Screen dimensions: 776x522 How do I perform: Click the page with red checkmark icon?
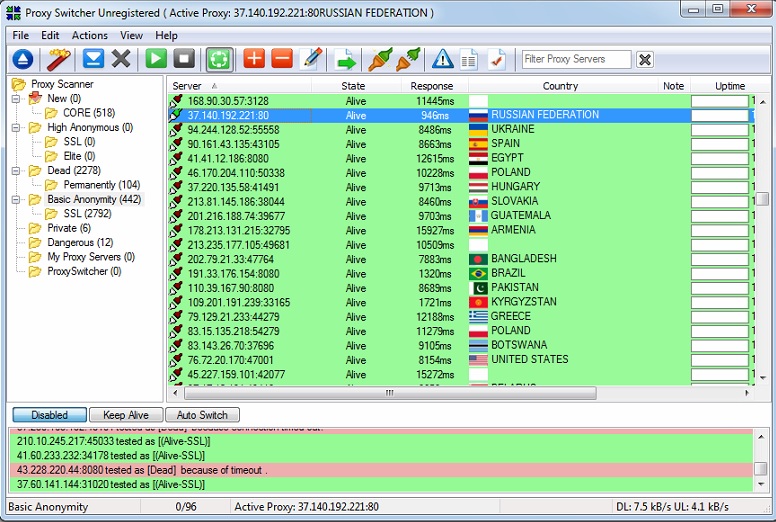[496, 59]
